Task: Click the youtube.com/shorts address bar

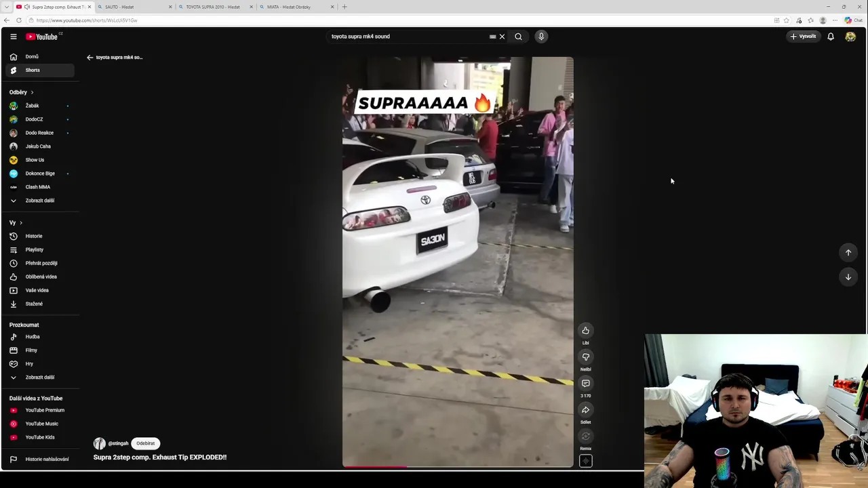Action: (x=400, y=20)
